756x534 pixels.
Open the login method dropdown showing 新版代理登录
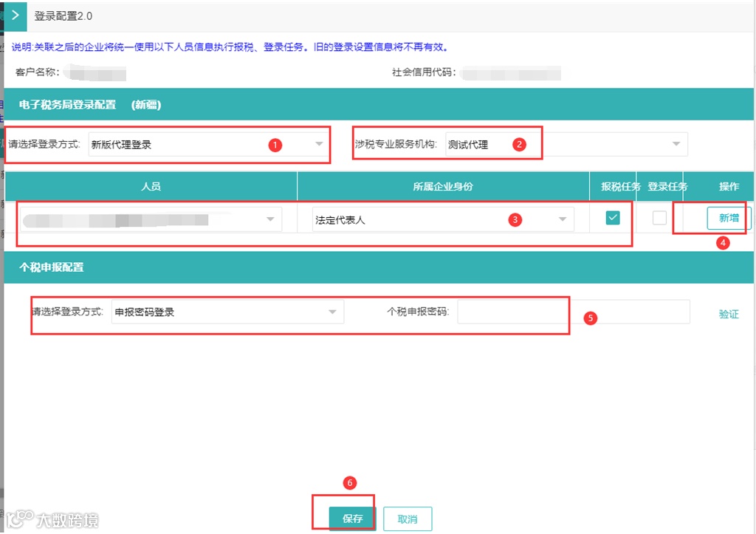pos(208,144)
